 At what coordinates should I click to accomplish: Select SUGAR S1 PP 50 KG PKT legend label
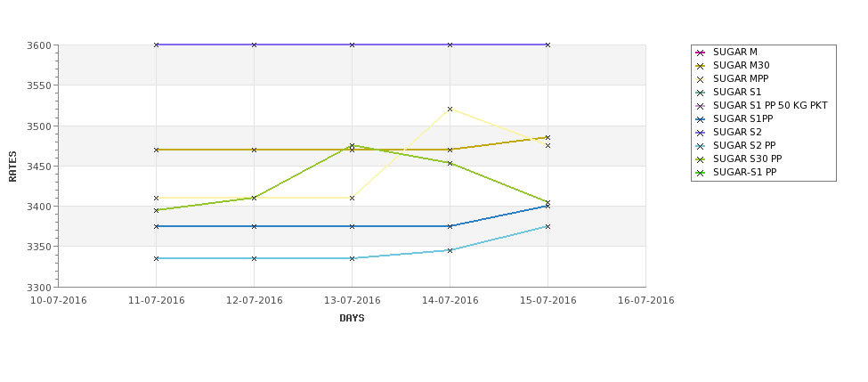pyautogui.click(x=770, y=106)
